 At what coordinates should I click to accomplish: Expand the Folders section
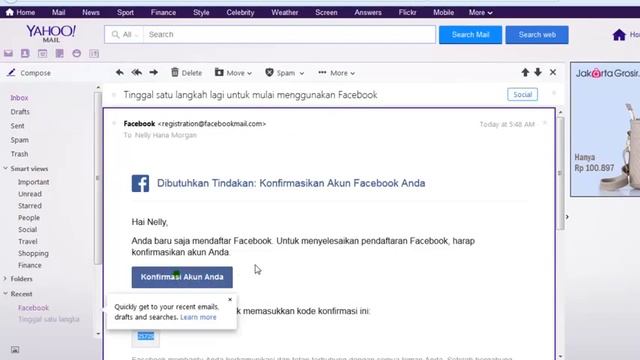coord(5,279)
